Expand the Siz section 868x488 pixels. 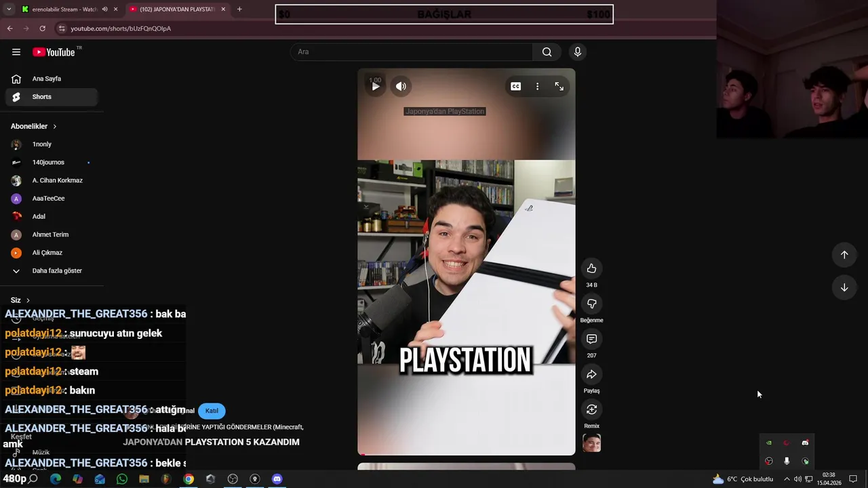click(20, 300)
